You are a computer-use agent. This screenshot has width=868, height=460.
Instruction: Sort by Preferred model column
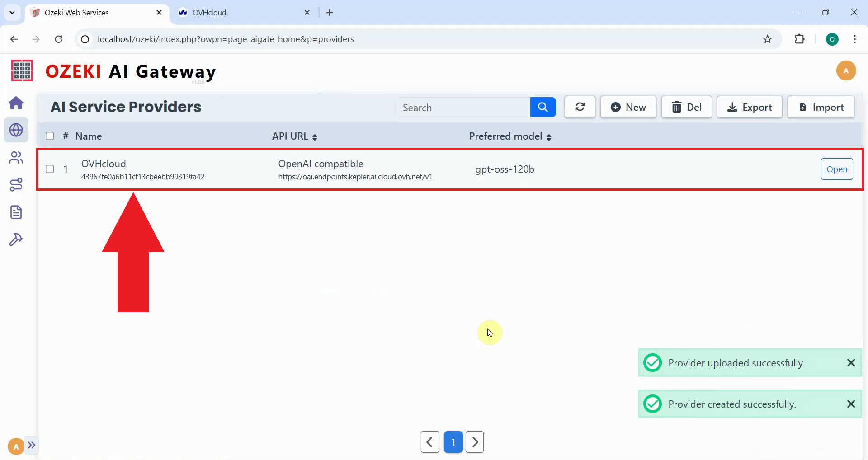(510, 136)
